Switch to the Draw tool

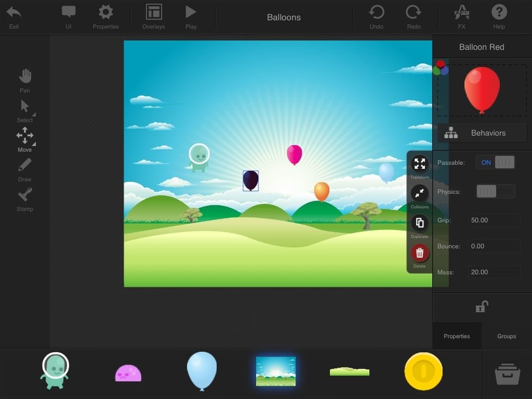24,169
